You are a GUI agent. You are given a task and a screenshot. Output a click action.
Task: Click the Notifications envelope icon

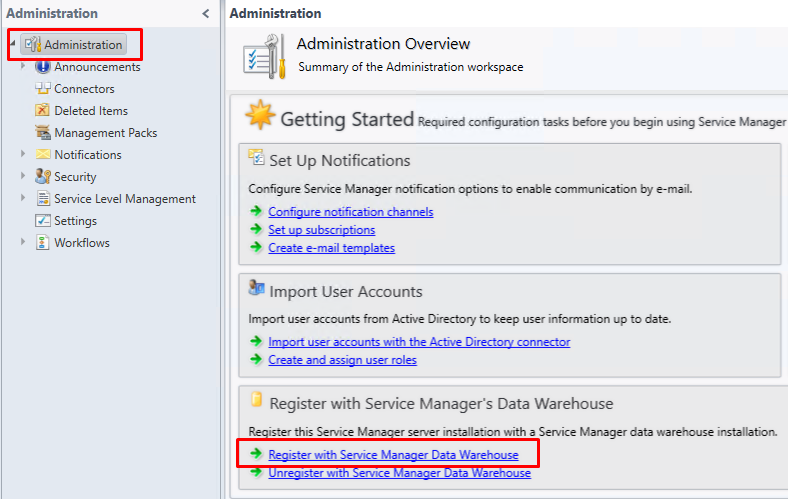(43, 154)
